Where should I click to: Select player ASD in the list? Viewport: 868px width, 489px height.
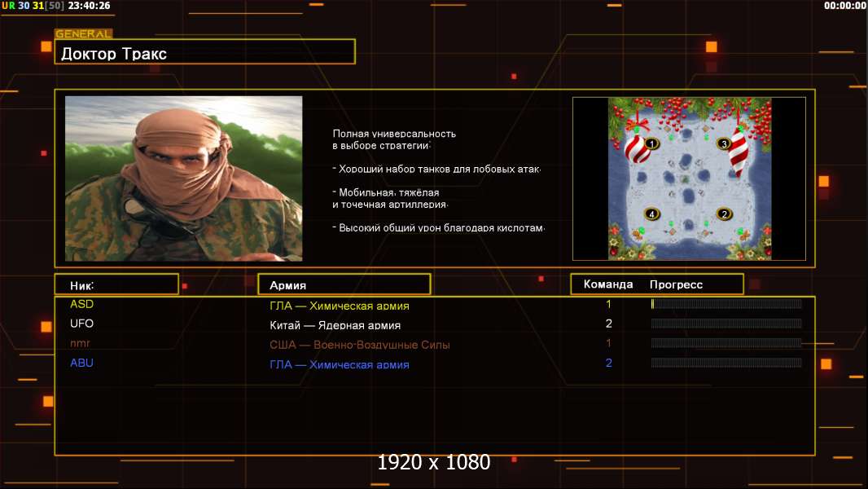click(x=81, y=304)
